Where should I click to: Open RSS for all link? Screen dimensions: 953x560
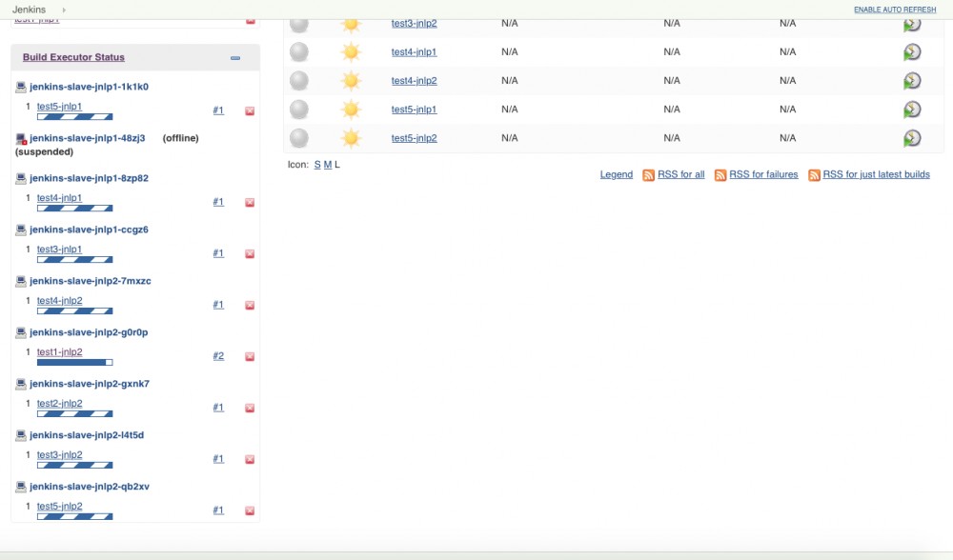coord(680,174)
